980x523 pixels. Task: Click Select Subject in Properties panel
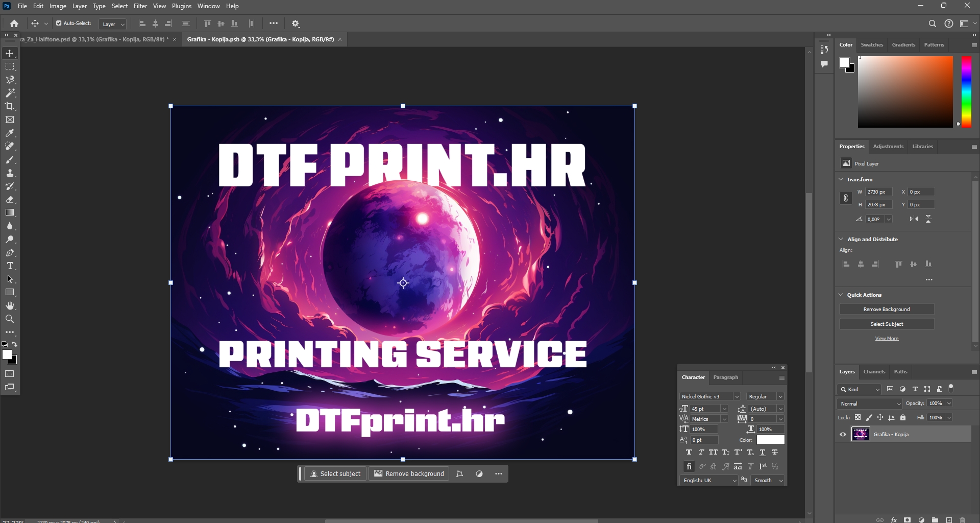tap(887, 324)
